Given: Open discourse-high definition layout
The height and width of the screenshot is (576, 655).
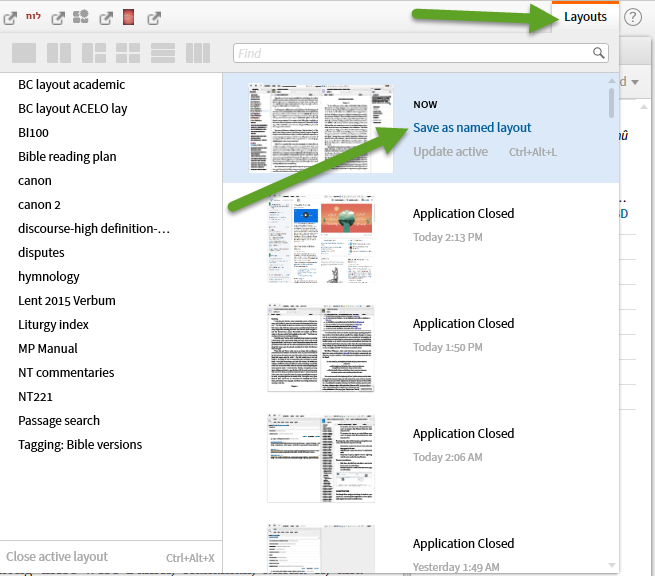Looking at the screenshot, I should pyautogui.click(x=94, y=228).
